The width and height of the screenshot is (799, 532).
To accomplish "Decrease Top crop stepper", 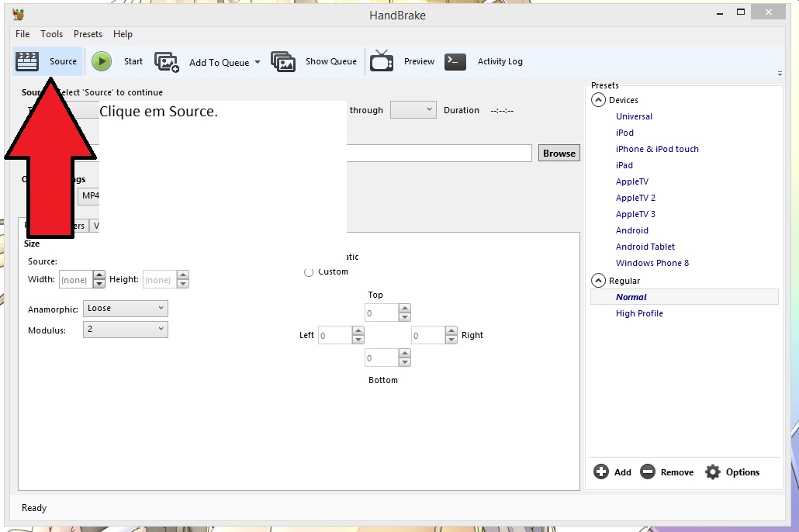I will click(x=405, y=316).
